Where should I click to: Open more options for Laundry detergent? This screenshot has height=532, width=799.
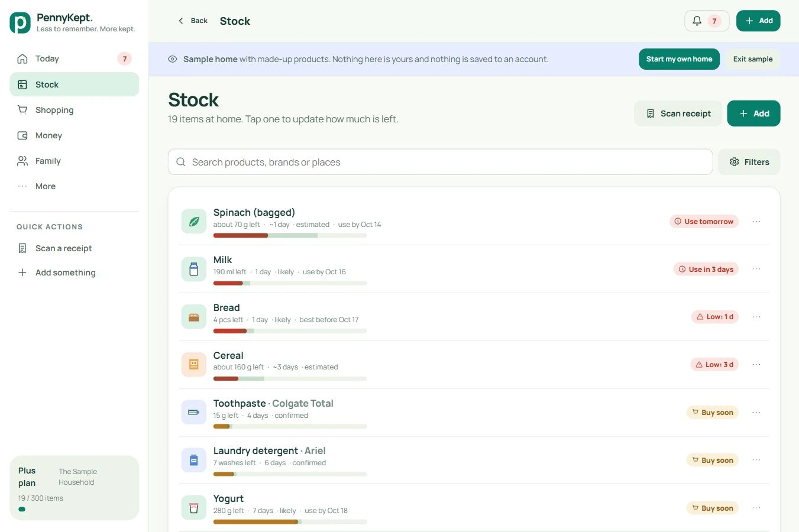click(x=756, y=460)
